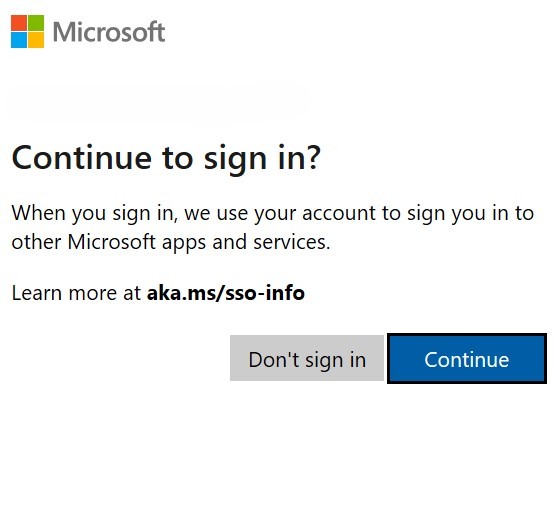Click the blue Continue button
This screenshot has height=508, width=557.
pos(466,358)
